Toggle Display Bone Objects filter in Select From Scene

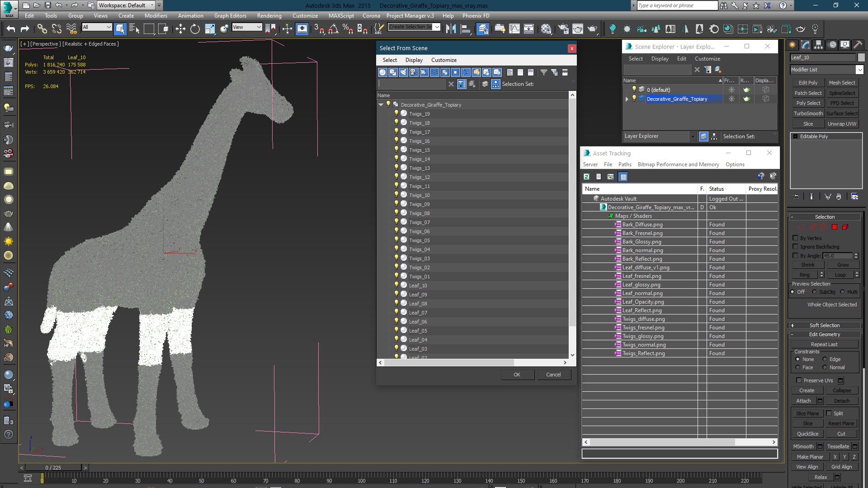(466, 72)
